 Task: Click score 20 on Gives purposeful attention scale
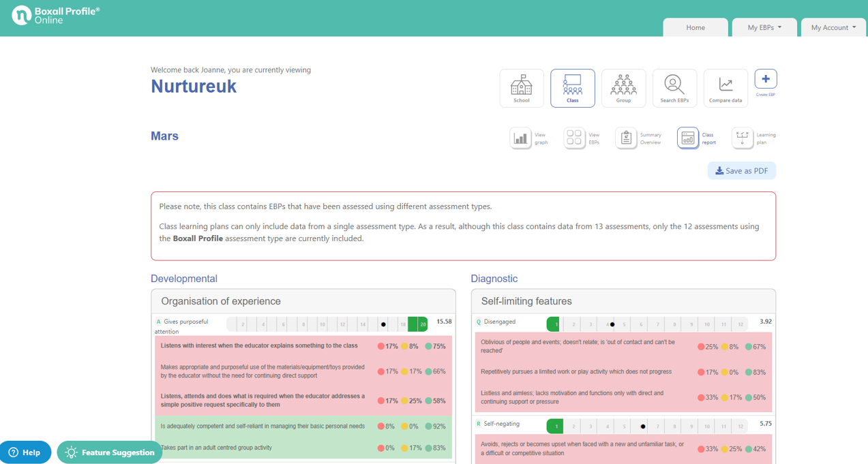point(422,324)
